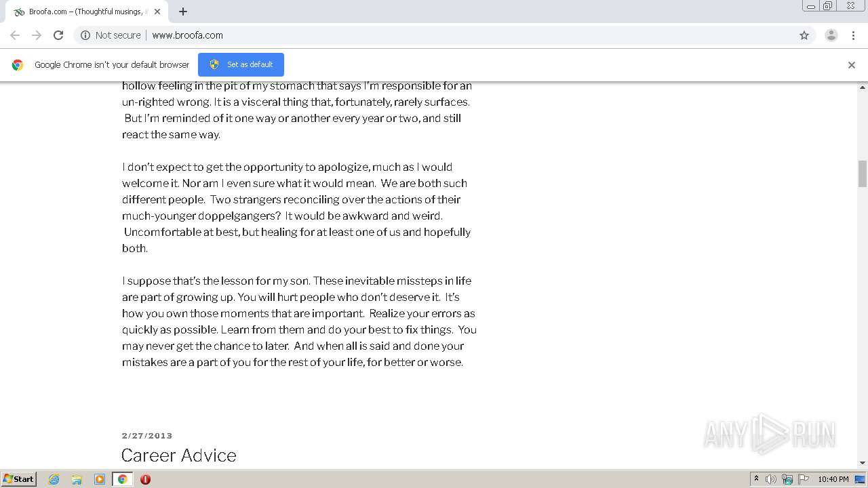The width and height of the screenshot is (868, 488).
Task: Bookmark this page with star icon
Action: coord(804,35)
